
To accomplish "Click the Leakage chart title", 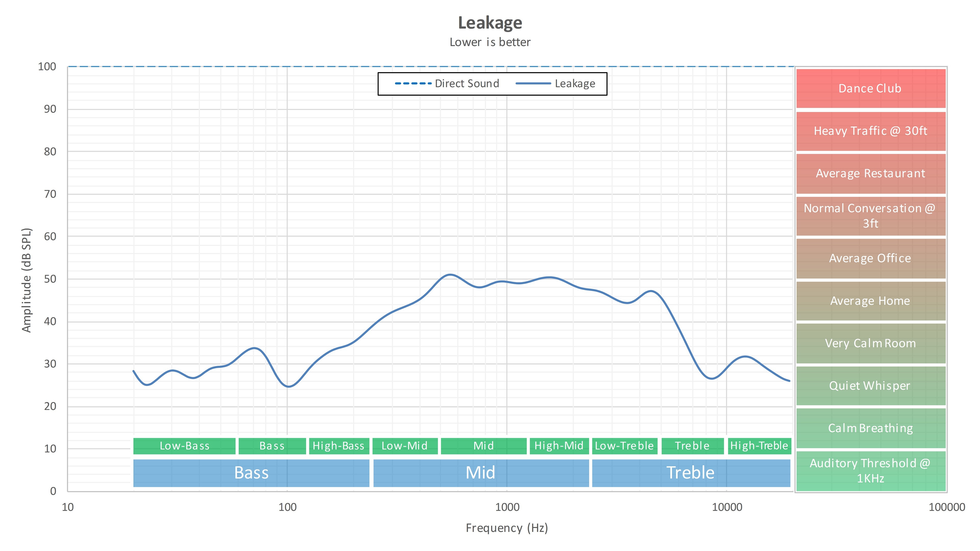I will tap(490, 23).
